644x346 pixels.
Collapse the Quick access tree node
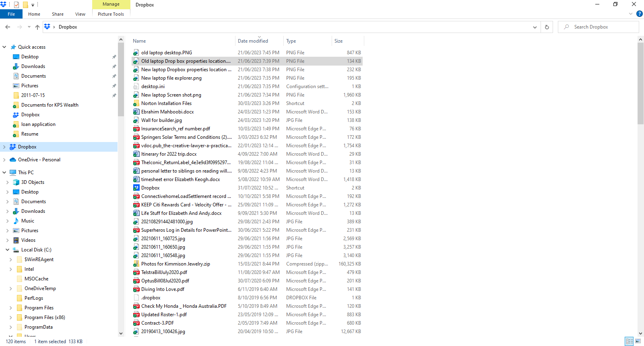[x=4, y=47]
